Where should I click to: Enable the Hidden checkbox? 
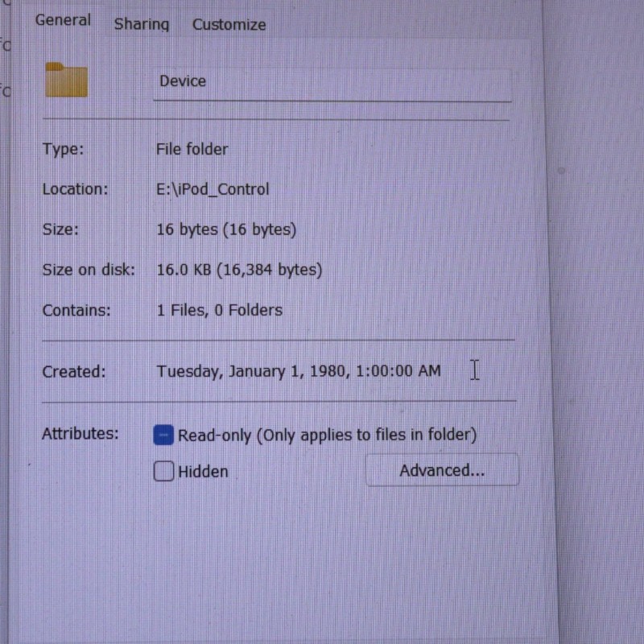pyautogui.click(x=163, y=472)
